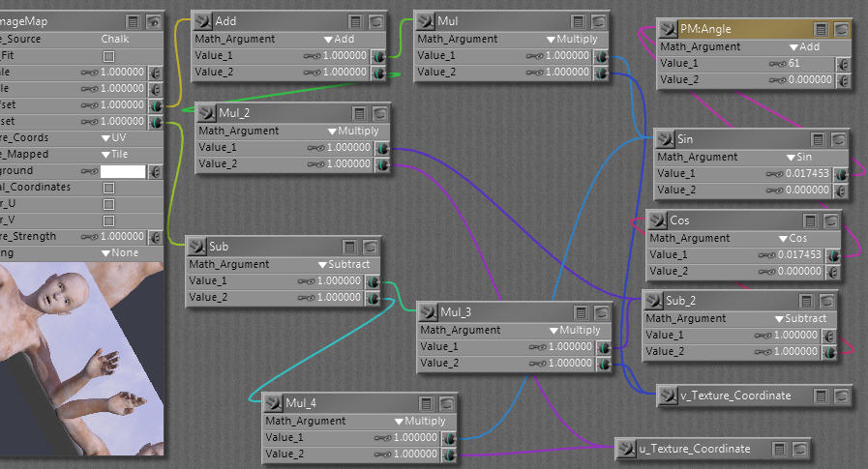This screenshot has width=868, height=469.
Task: Click the Mul_2 node's output connector icon
Action: coord(206,113)
